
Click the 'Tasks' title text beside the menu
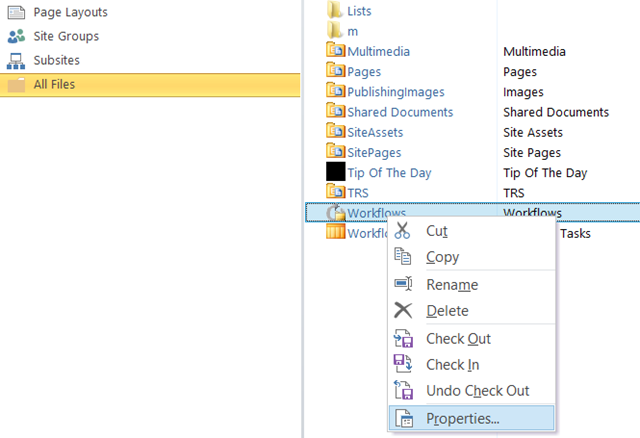575,233
